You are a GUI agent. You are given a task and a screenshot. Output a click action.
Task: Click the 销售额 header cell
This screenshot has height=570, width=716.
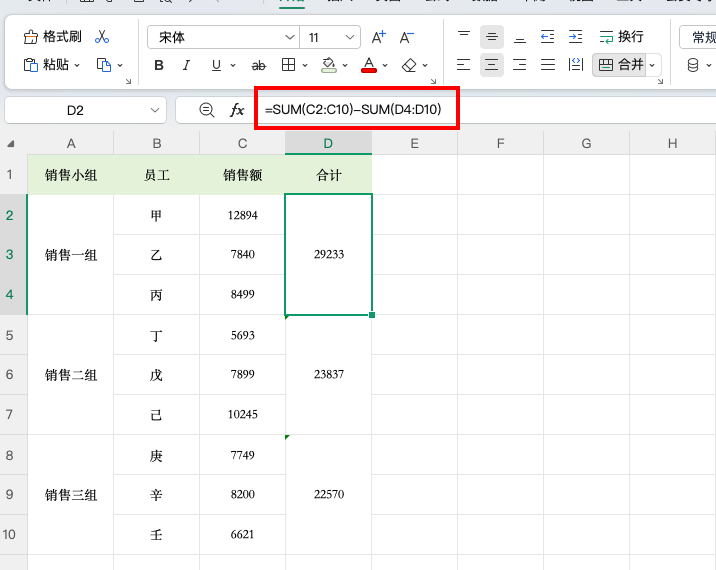click(242, 175)
